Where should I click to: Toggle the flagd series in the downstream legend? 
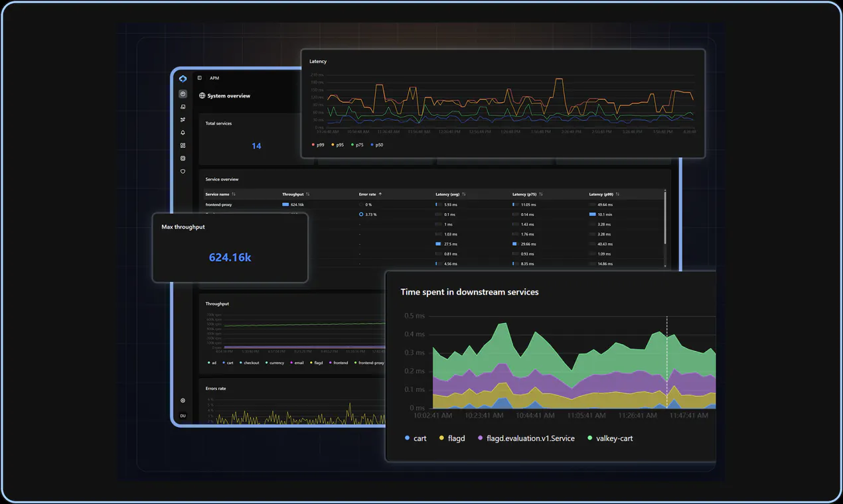(452, 438)
